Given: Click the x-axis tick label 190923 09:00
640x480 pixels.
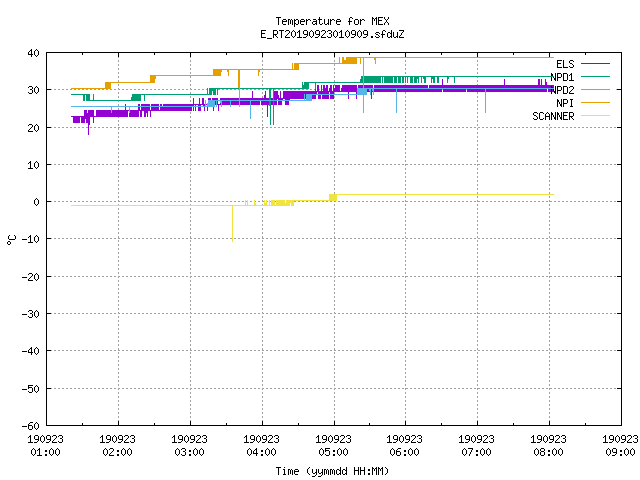Looking at the screenshot, I should click(620, 446).
